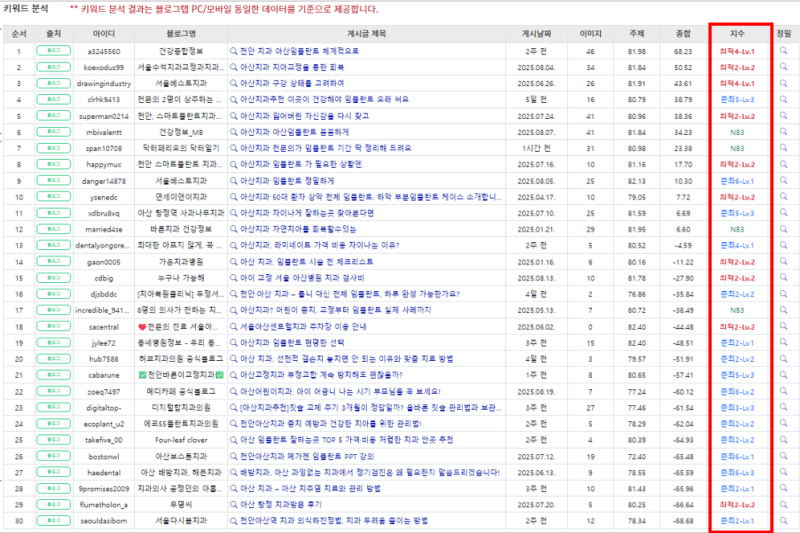Open post '아산치과 임플란트 정밀하게'
The height and width of the screenshot is (533, 800).
tap(287, 181)
